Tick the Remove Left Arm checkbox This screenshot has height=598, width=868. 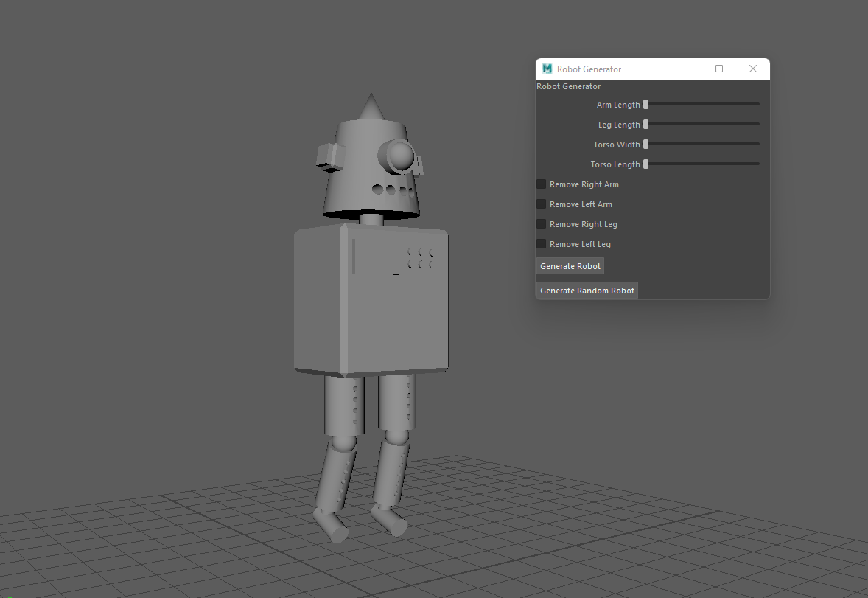pos(542,204)
